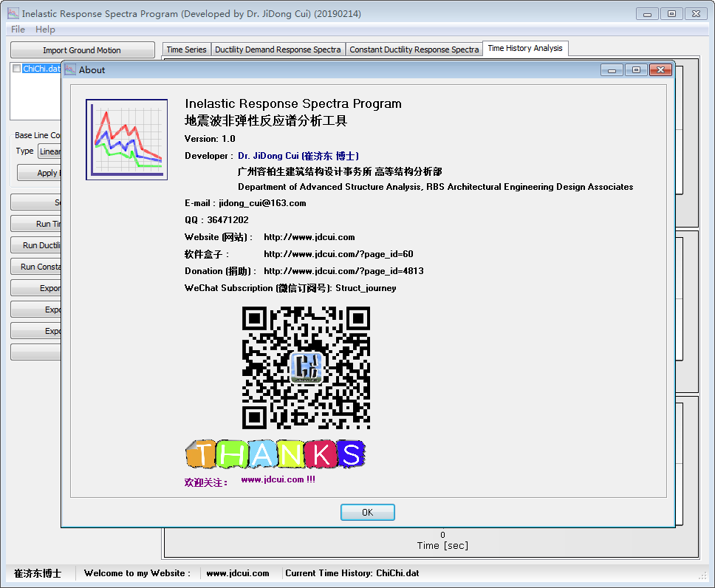Select the Time History Analysis tab

click(525, 48)
